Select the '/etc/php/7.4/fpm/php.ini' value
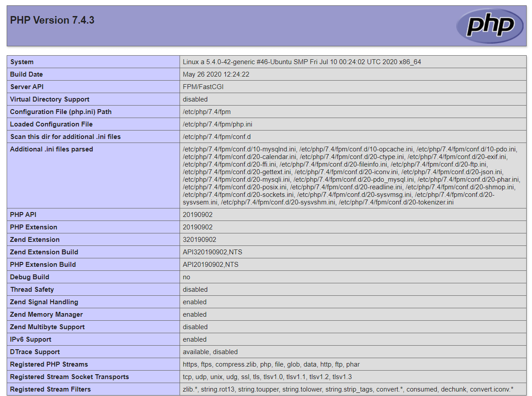The width and height of the screenshot is (532, 396). (217, 124)
